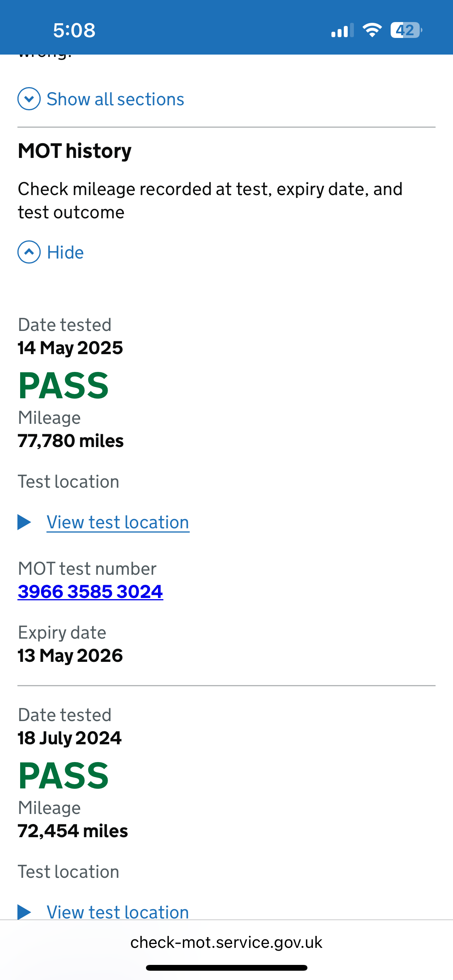Click triangle beside second View test location
This screenshot has height=980, width=453.
(24, 912)
